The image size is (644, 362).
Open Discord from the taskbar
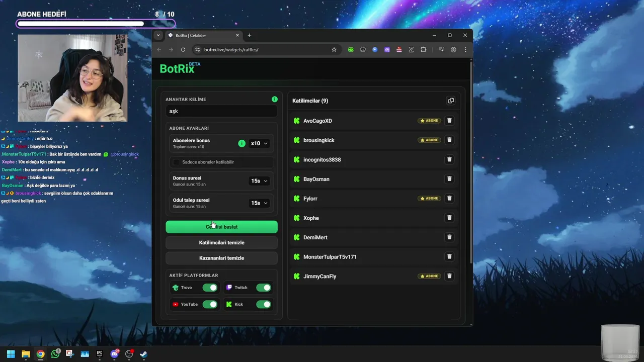tap(114, 354)
